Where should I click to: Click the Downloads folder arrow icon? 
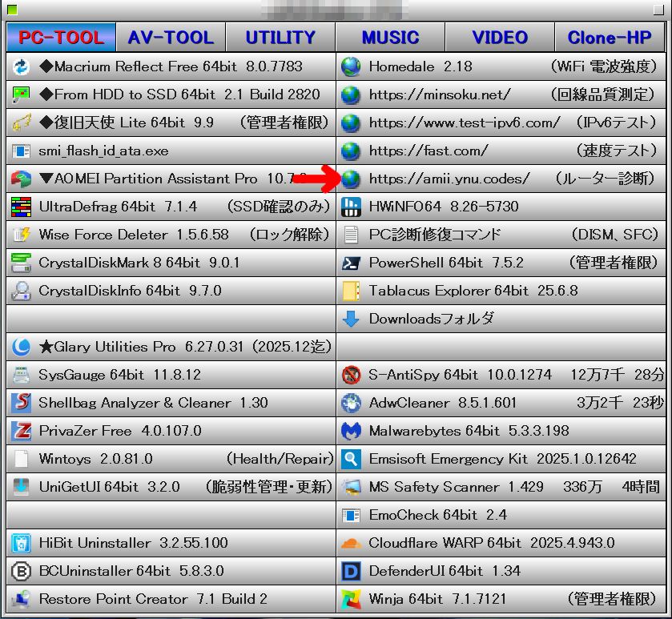(x=351, y=320)
